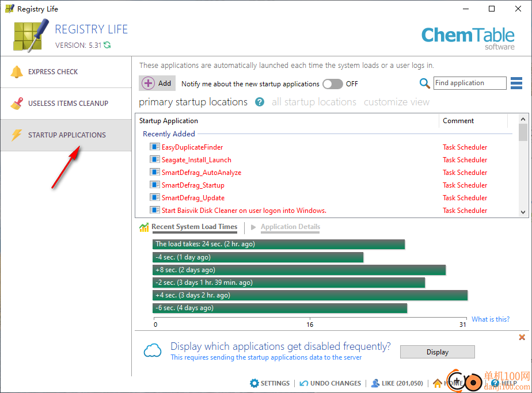Switch to all startup locations view

[314, 102]
